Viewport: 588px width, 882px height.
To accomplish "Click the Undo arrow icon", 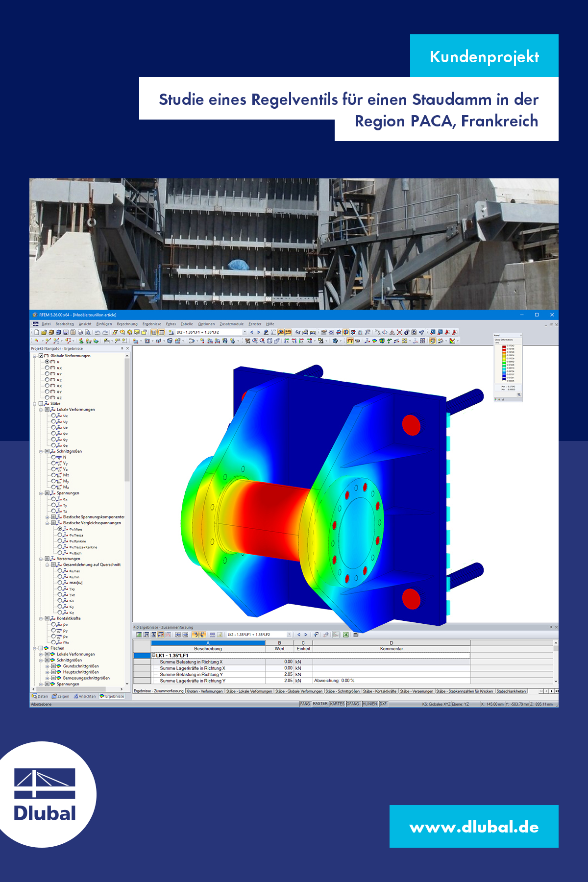I will pos(98,332).
